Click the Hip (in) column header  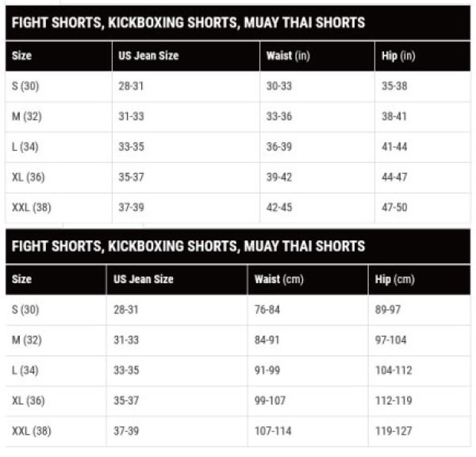click(397, 56)
